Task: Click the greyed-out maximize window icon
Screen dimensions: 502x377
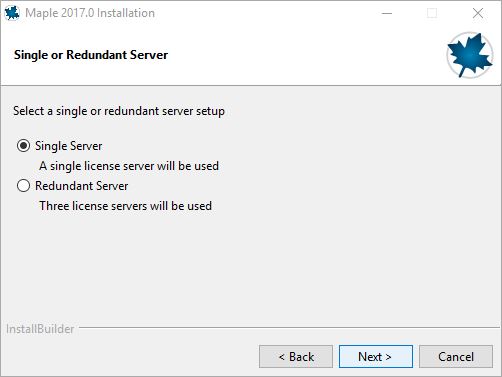Action: 432,13
